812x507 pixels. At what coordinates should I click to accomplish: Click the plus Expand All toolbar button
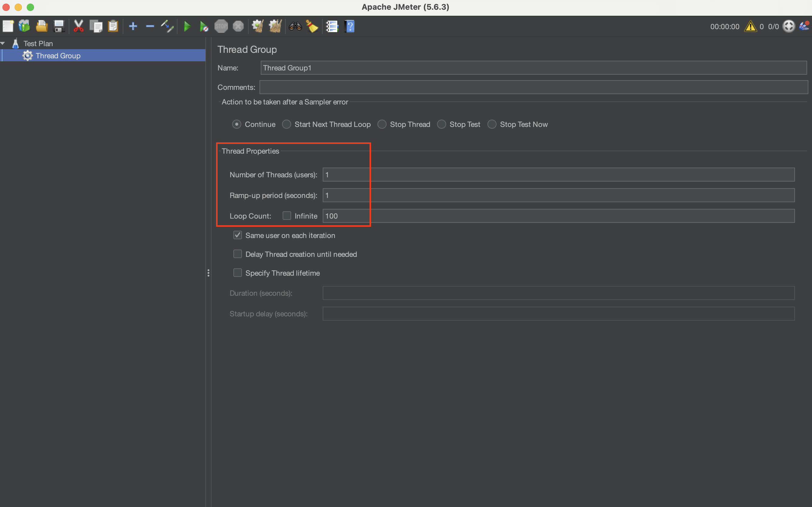pyautogui.click(x=133, y=26)
